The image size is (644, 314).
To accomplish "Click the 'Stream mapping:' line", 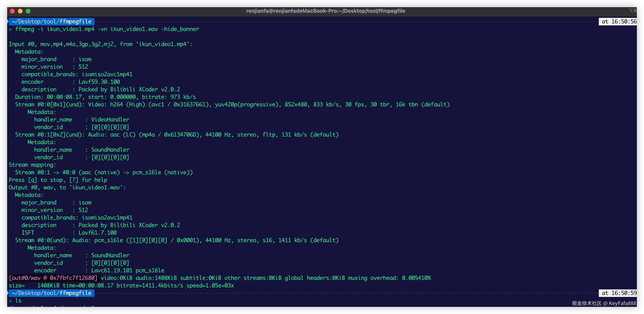I will tap(32, 165).
